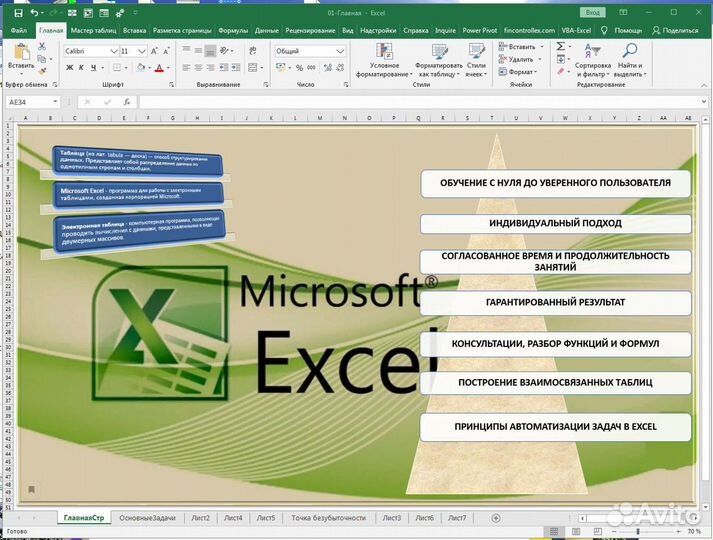Click into the formula bar input
The image size is (713, 540).
click(421, 102)
